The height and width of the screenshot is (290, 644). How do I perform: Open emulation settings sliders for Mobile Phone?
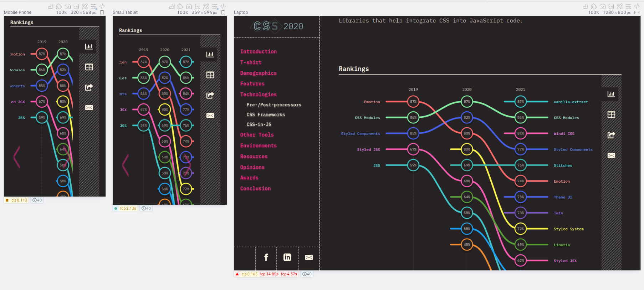tap(93, 6)
